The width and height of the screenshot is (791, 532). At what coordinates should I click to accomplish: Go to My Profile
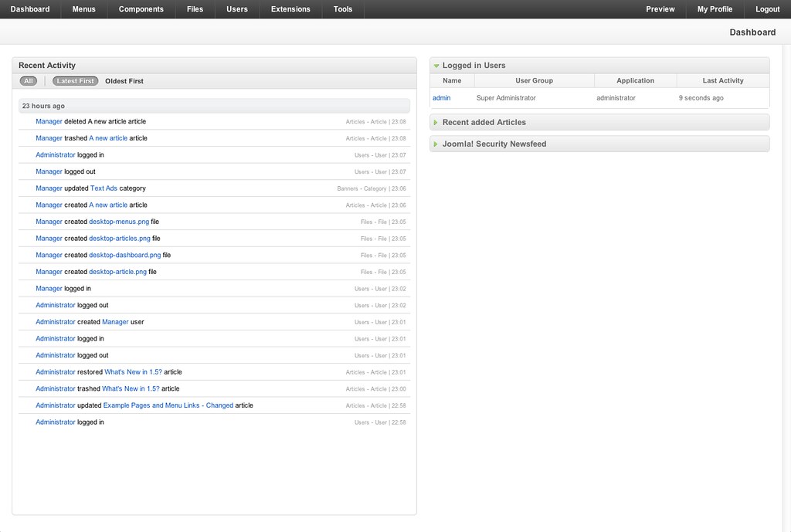(715, 9)
